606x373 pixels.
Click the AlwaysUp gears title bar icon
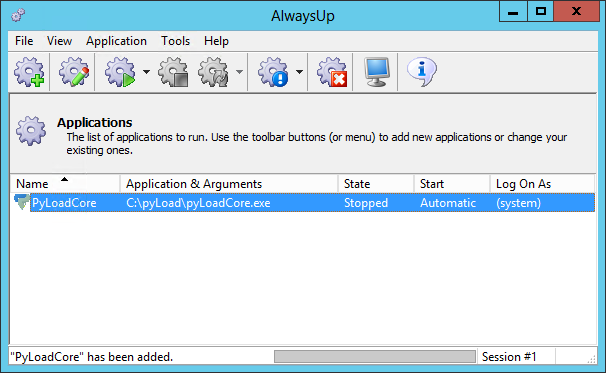coord(18,15)
